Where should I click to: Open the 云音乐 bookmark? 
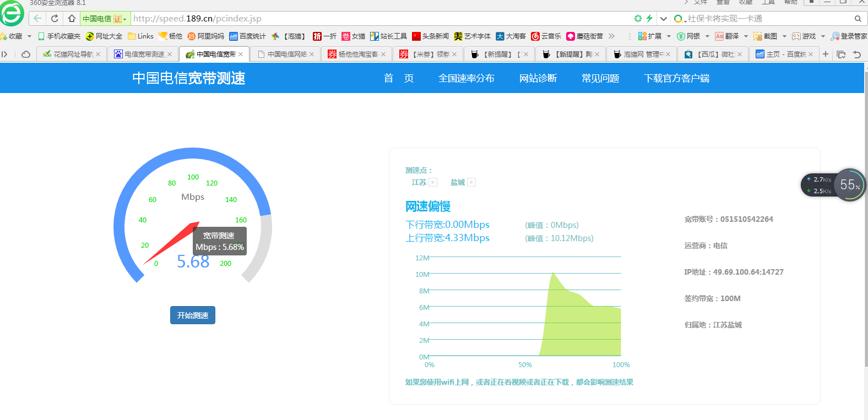point(546,36)
